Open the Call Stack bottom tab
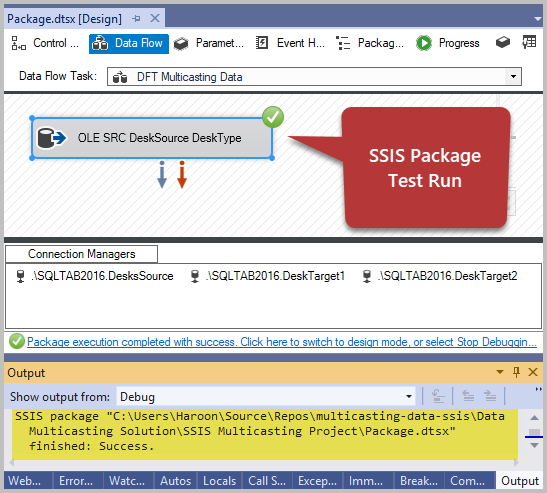The width and height of the screenshot is (547, 493). point(267,481)
